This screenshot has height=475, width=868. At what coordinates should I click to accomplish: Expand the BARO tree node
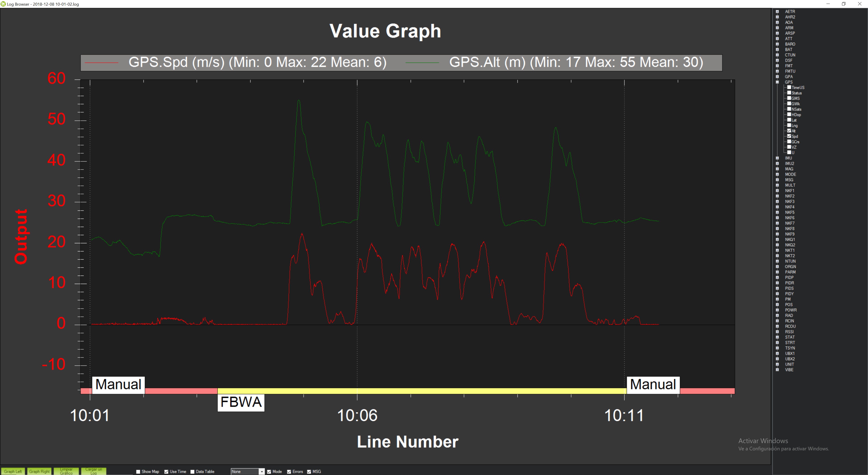point(777,44)
